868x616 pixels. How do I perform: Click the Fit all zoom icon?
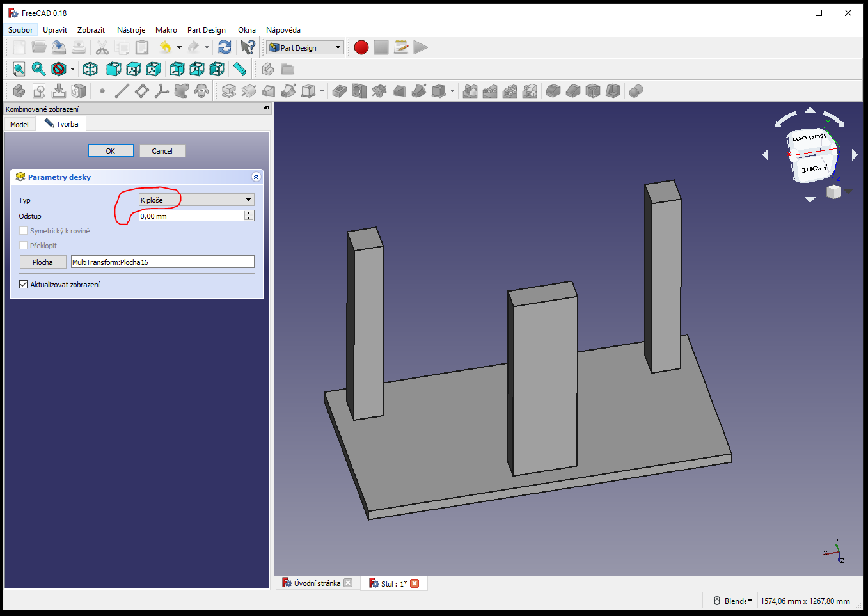[19, 69]
